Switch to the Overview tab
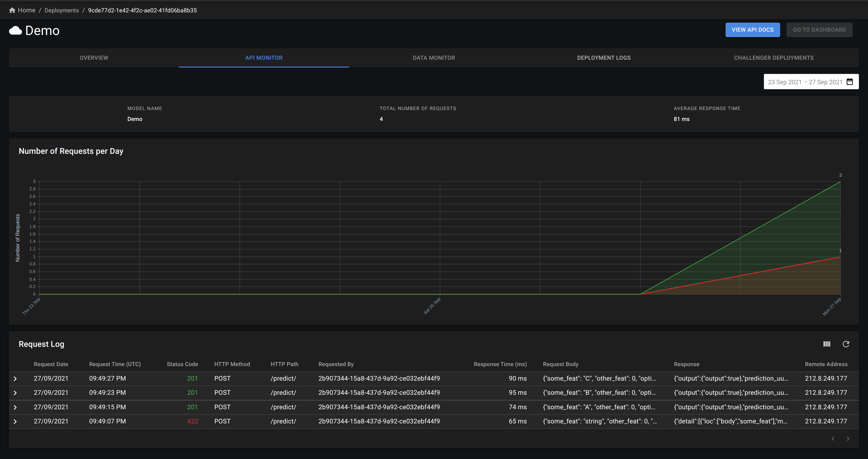 click(x=94, y=58)
